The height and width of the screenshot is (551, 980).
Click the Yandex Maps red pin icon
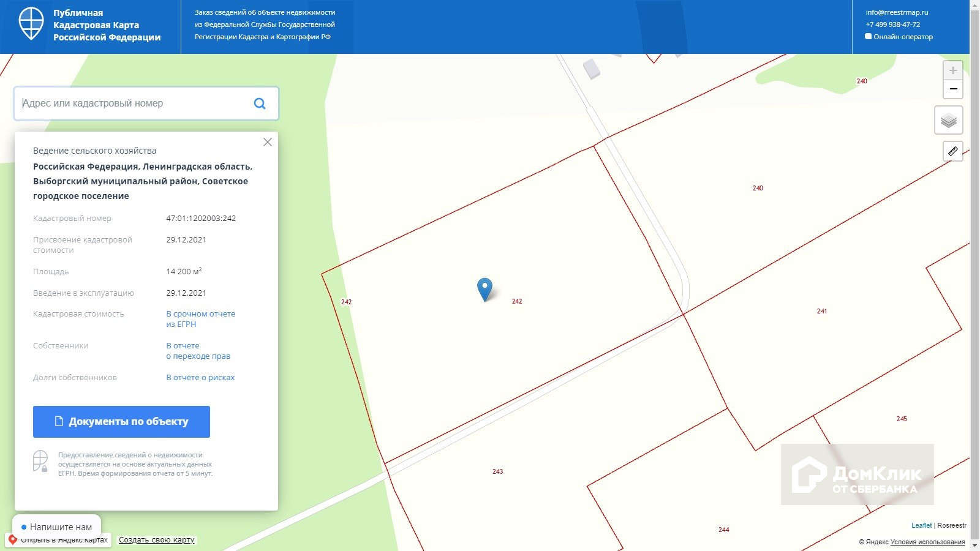12,540
